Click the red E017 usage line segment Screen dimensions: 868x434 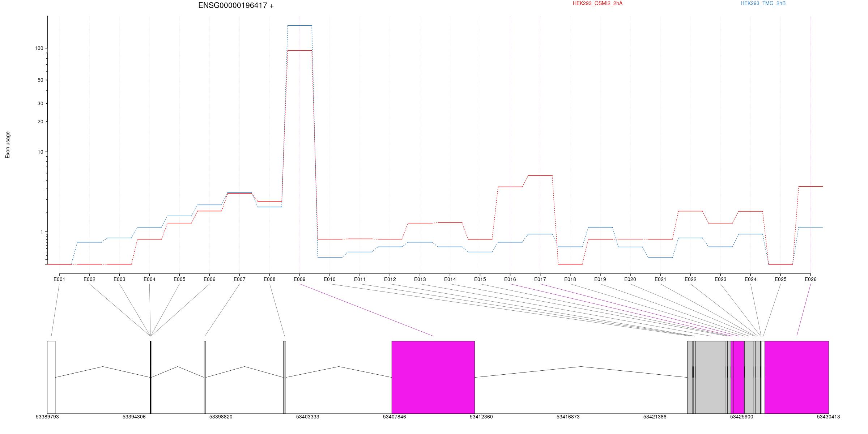pos(540,176)
